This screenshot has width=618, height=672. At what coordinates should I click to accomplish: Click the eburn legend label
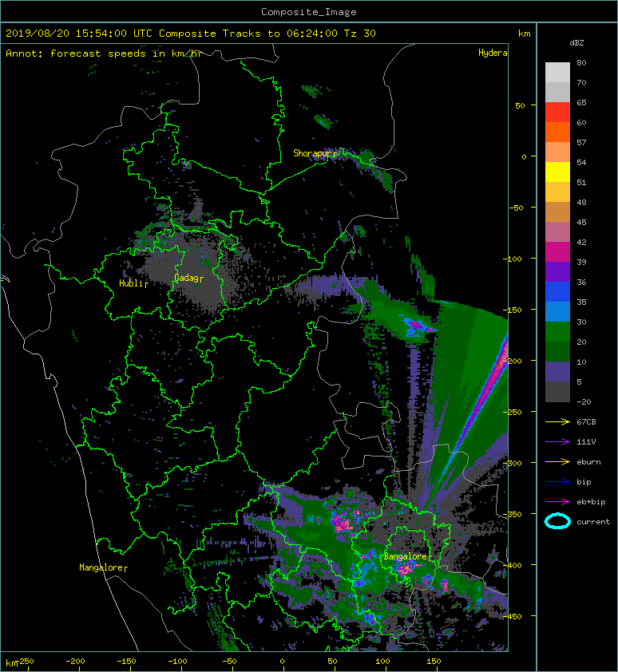tap(588, 462)
